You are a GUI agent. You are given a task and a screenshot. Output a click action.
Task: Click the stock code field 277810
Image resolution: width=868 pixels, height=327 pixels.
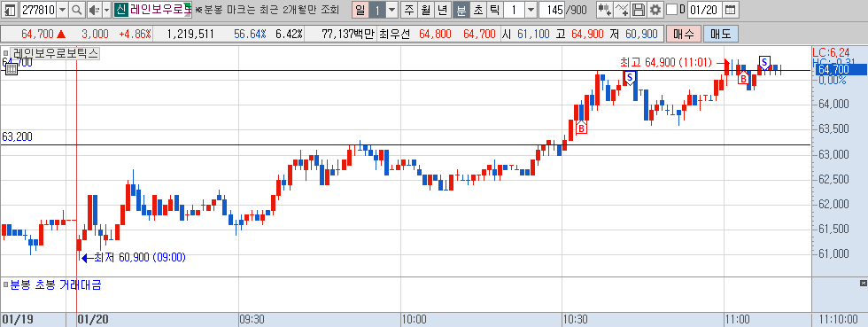37,10
